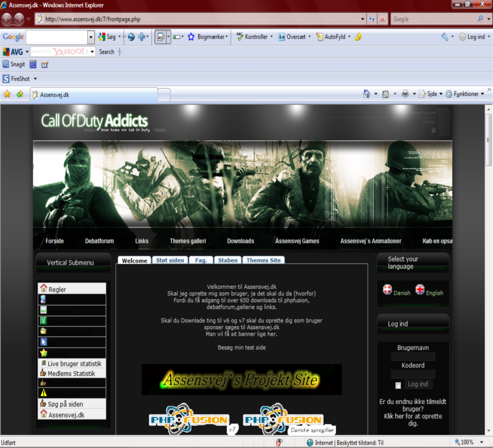This screenshot has height=448, width=493.
Task: Select the Assensvej.dk browser tab
Action: pos(94,94)
